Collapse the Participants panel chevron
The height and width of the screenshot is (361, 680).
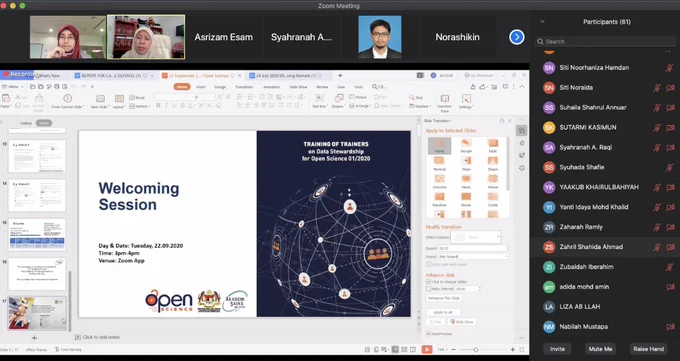click(x=542, y=21)
